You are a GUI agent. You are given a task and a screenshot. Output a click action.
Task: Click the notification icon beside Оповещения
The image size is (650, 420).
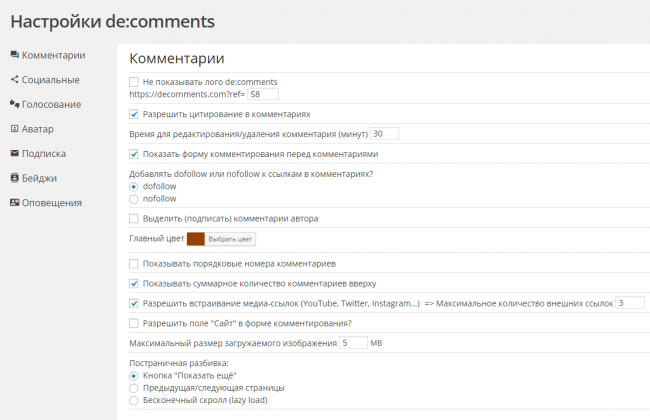point(14,203)
